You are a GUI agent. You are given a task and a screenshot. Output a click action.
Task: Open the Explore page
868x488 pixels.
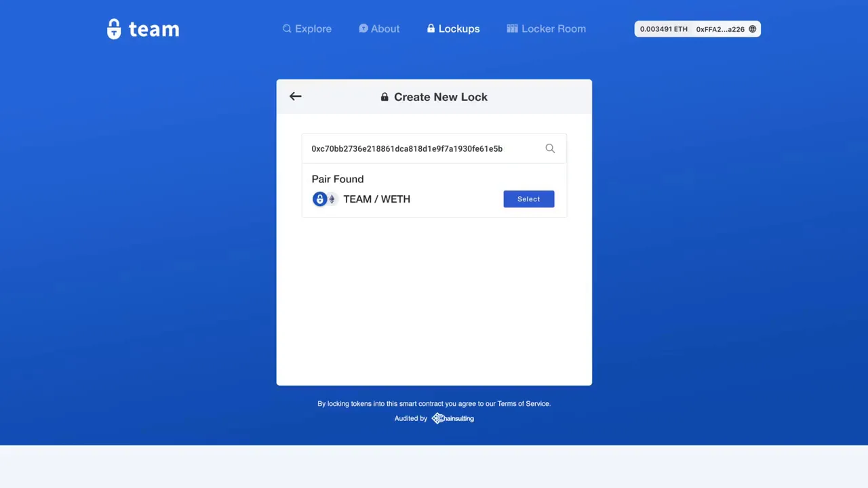tap(307, 28)
